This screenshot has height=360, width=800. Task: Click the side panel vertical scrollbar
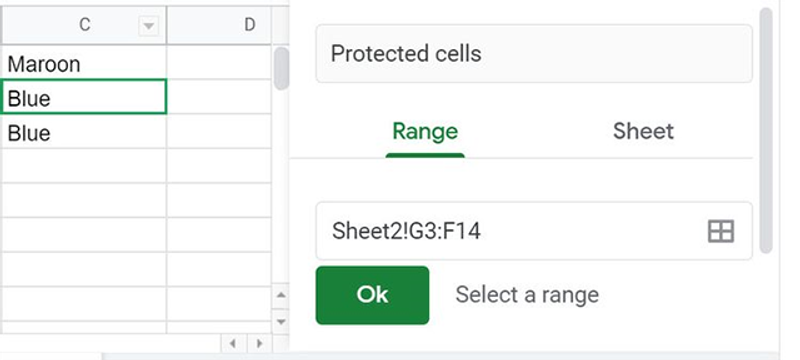(766, 130)
